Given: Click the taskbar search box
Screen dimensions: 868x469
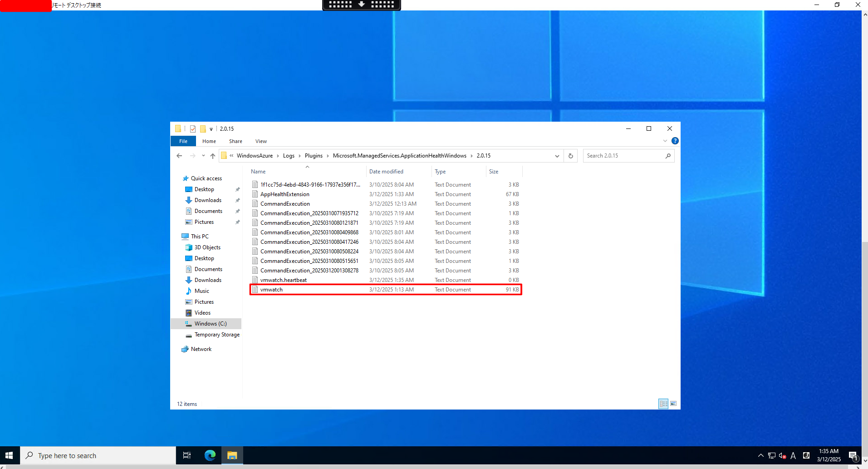Looking at the screenshot, I should (98, 455).
